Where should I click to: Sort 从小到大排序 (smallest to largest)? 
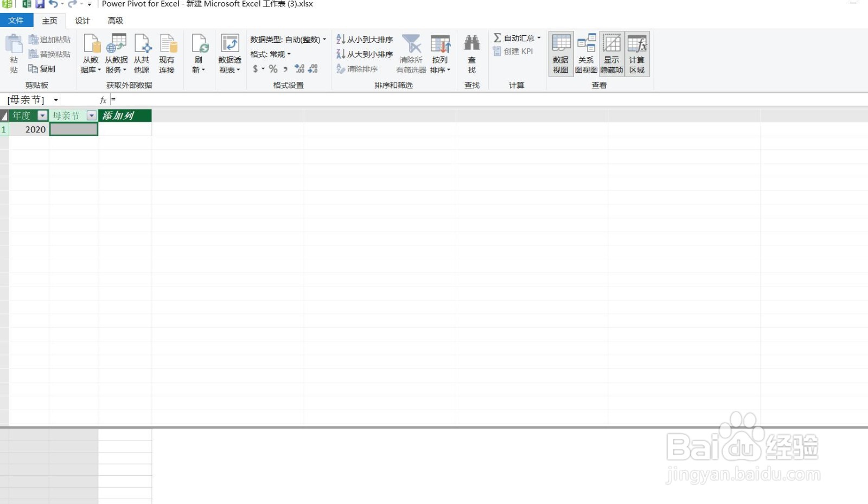point(365,40)
